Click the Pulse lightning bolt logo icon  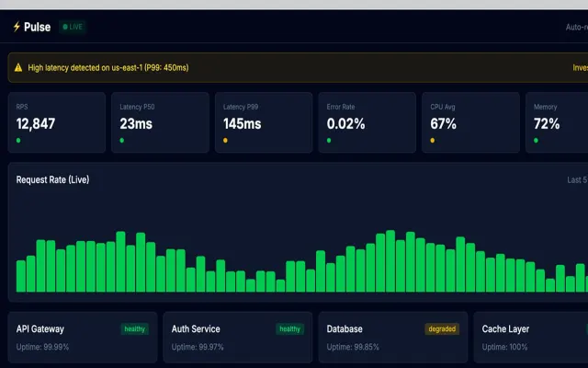[x=17, y=27]
